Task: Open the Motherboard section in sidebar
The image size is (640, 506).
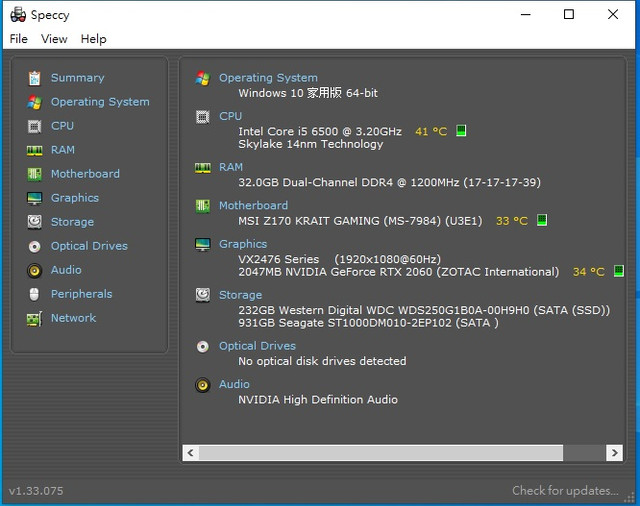Action: click(85, 174)
